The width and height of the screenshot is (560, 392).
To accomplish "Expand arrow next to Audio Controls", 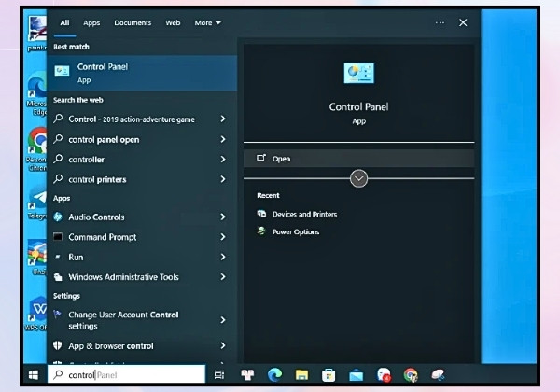I will pyautogui.click(x=223, y=217).
